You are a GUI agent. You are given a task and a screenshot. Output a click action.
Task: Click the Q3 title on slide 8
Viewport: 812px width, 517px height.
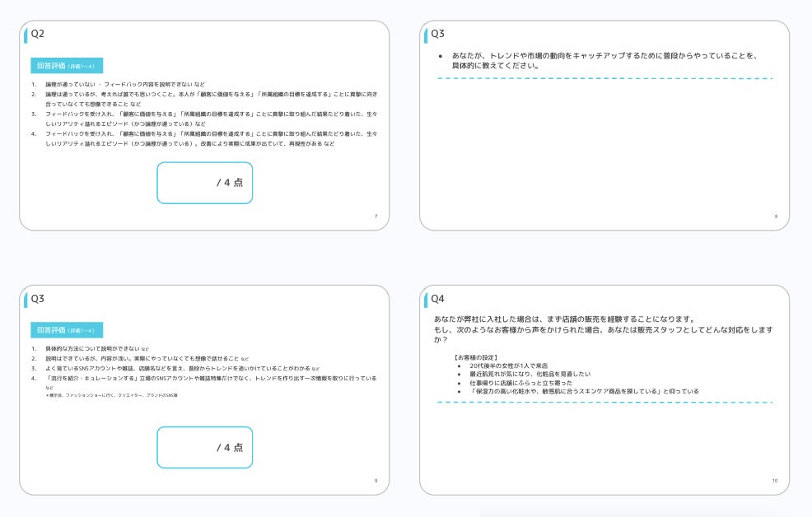437,34
